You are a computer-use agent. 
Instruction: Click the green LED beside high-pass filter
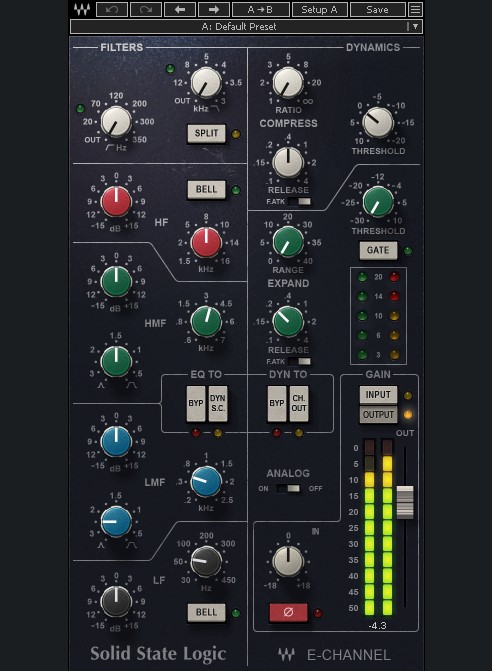tap(80, 109)
